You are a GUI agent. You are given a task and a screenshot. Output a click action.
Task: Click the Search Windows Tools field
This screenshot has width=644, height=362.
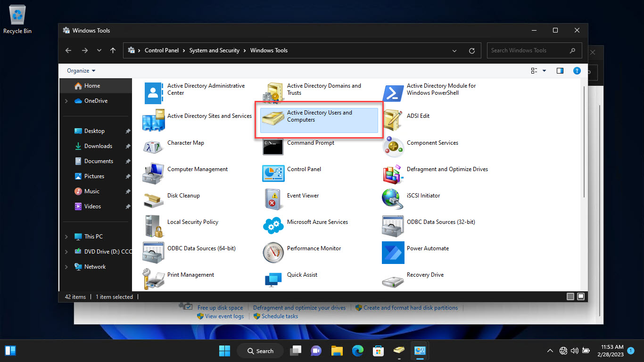point(528,50)
